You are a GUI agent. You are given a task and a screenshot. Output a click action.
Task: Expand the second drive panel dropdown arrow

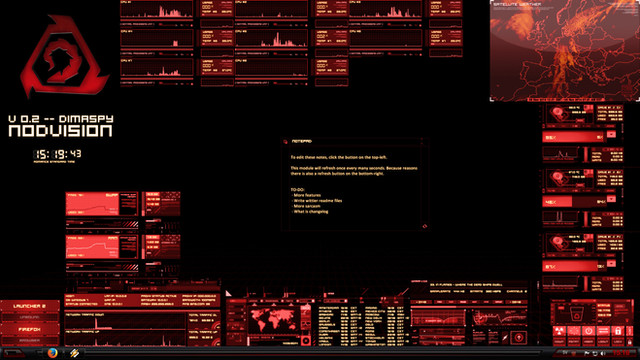tap(611, 199)
